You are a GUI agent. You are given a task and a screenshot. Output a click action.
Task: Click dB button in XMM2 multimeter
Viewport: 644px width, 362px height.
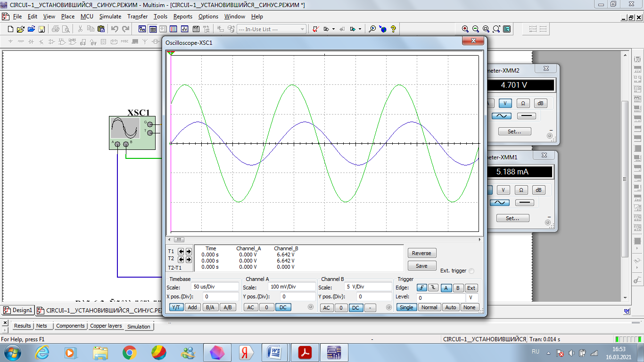pos(540,103)
